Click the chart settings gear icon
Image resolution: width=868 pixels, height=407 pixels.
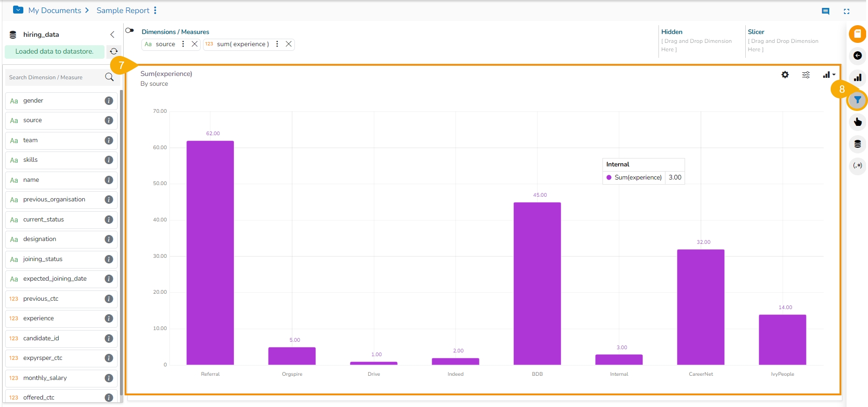(785, 75)
